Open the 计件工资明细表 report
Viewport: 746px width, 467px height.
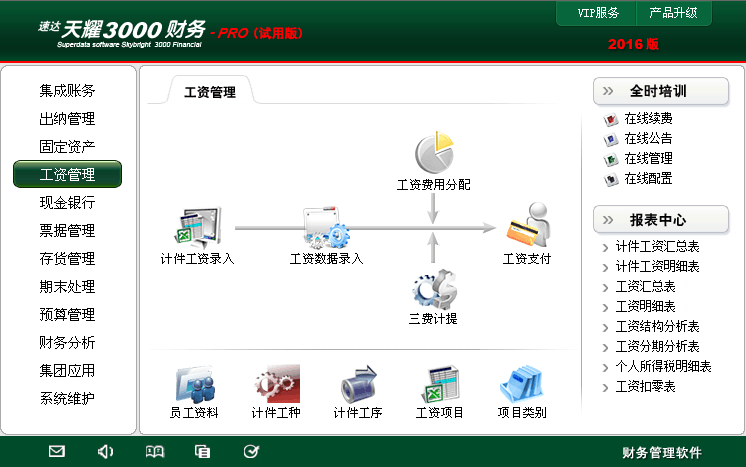coord(658,266)
